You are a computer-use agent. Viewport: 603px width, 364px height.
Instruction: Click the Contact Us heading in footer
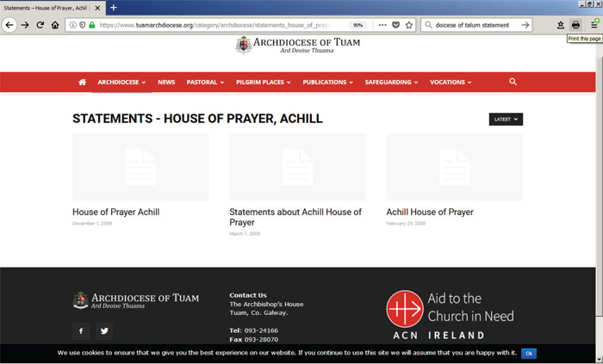248,295
